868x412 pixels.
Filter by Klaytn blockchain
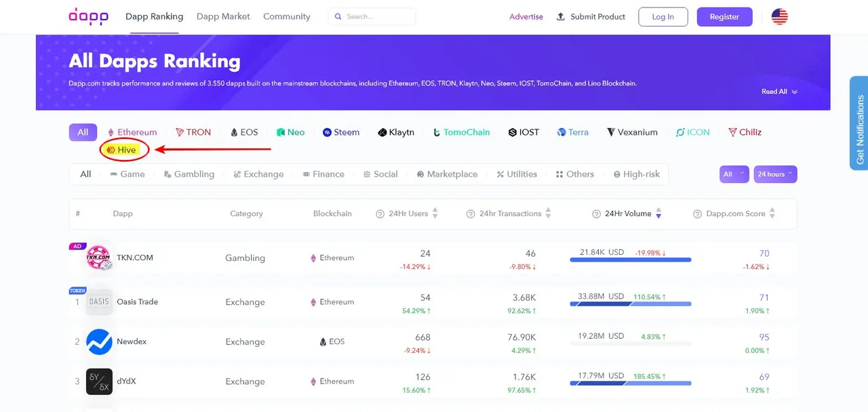pyautogui.click(x=396, y=132)
